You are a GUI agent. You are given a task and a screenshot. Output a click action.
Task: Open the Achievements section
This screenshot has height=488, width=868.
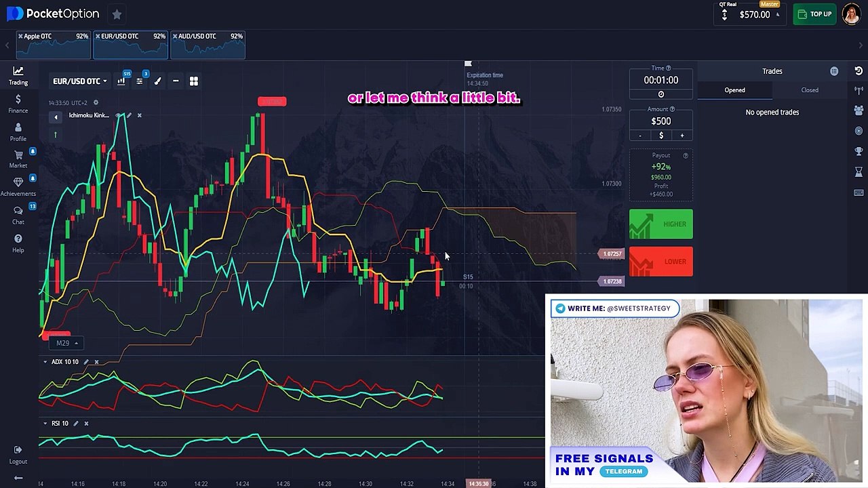pyautogui.click(x=18, y=186)
